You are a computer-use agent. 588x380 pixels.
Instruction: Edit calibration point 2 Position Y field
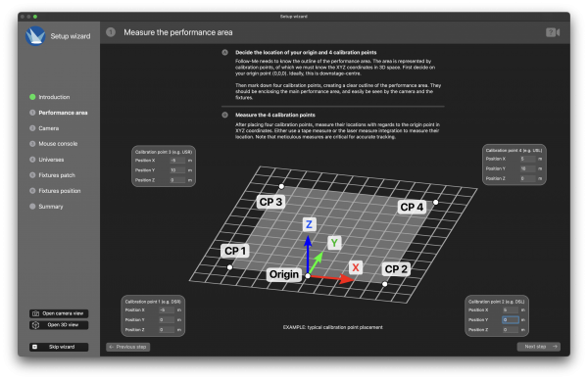coord(511,320)
